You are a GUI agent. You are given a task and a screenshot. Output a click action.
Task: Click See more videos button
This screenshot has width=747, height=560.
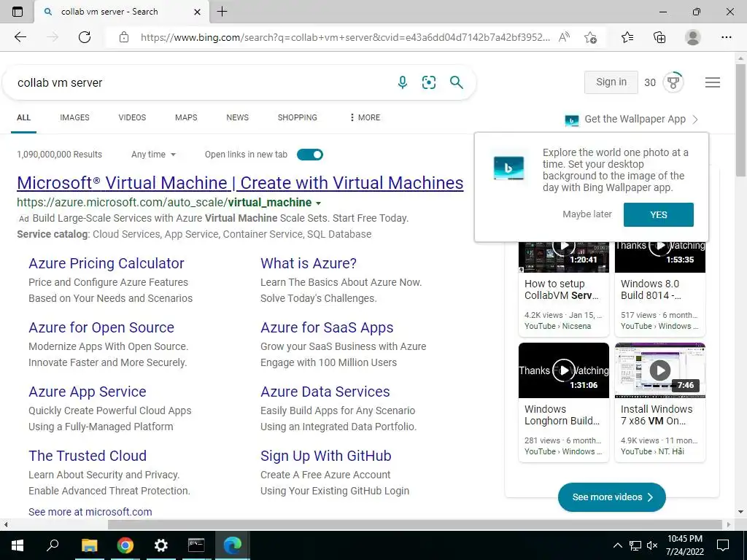click(x=612, y=497)
